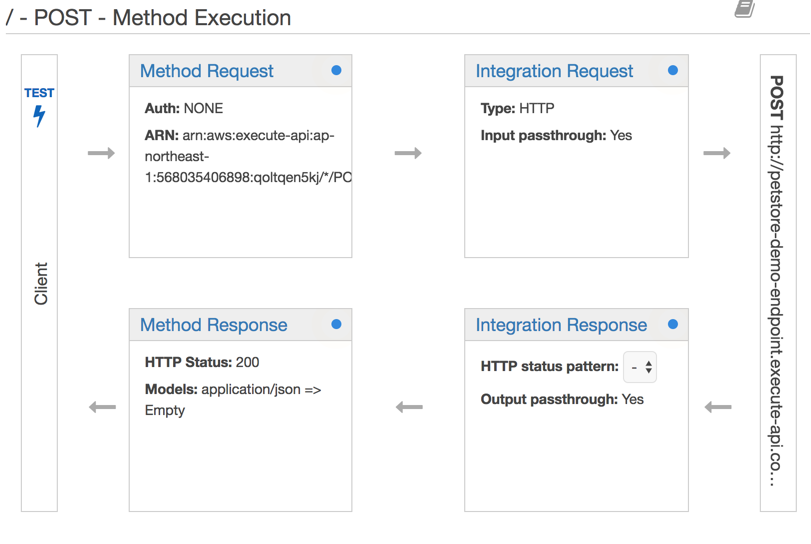Click the blue dot in Integration Request header

coord(673,70)
